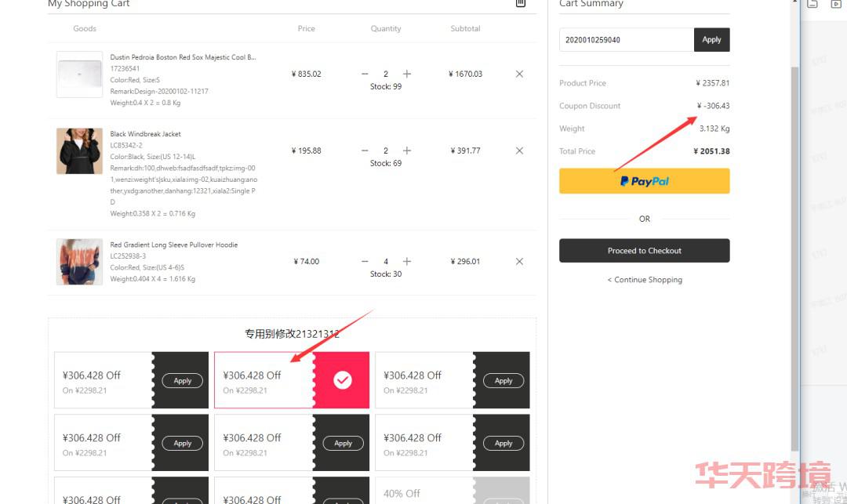Remove Dustin Pedroia Red Sox item from cart
This screenshot has height=504, width=847.
click(519, 74)
